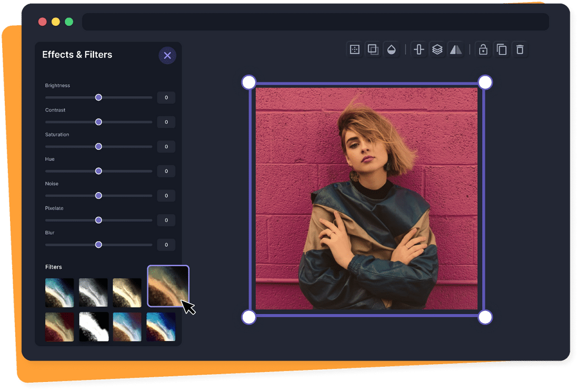
Task: Flip the image using the mirror icon
Action: click(x=456, y=49)
